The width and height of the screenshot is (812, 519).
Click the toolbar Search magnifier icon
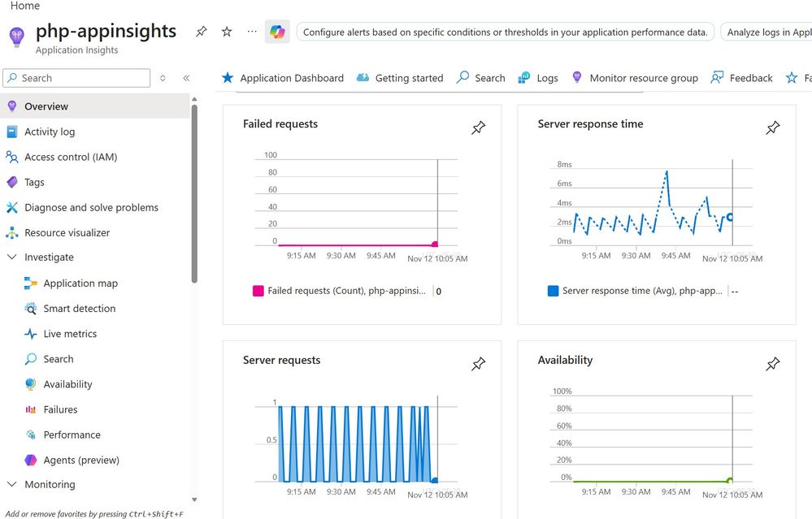pos(462,77)
